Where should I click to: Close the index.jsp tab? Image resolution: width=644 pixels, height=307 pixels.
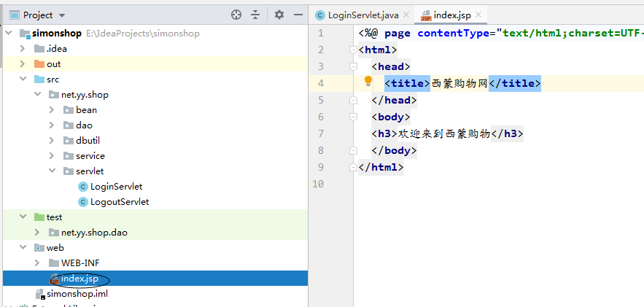click(478, 15)
